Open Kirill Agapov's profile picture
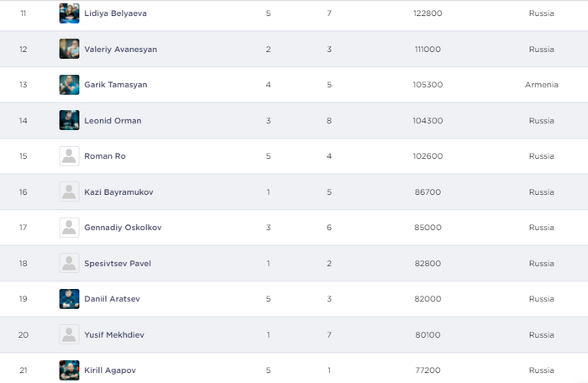 point(69,370)
